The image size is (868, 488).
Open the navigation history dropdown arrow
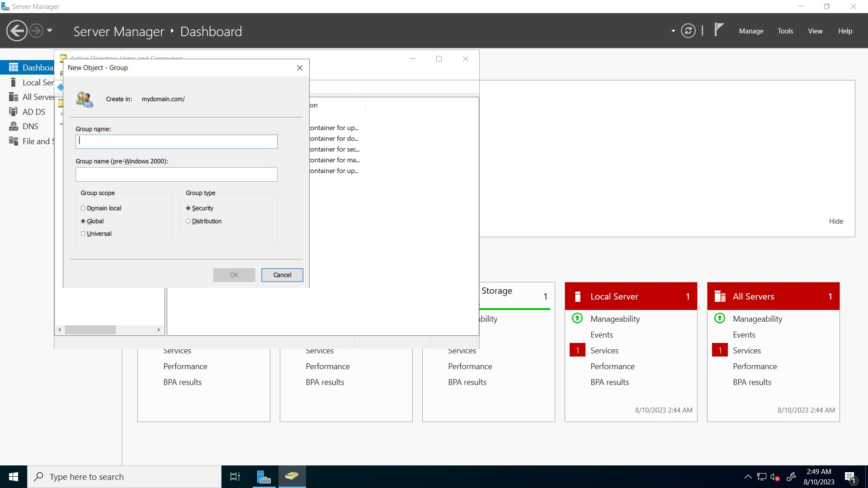click(50, 31)
